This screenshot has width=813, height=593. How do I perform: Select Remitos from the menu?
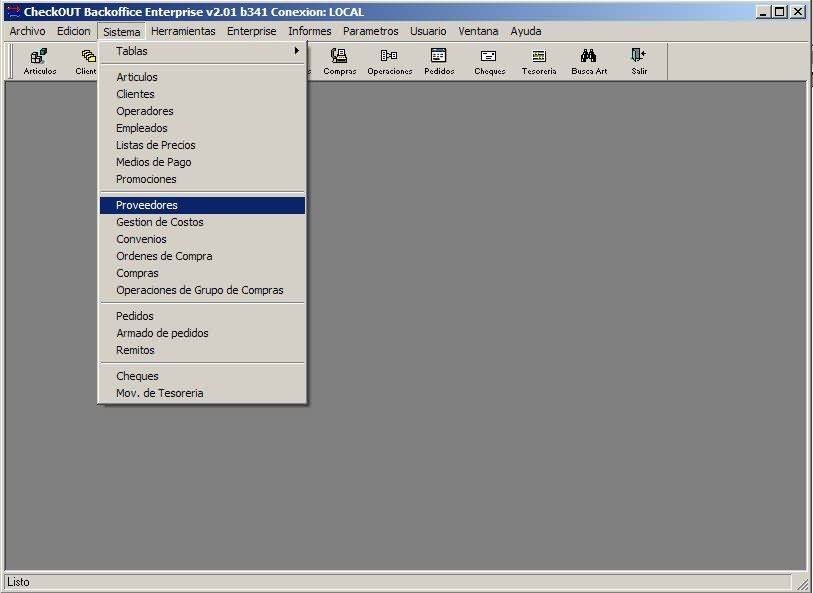[202, 350]
